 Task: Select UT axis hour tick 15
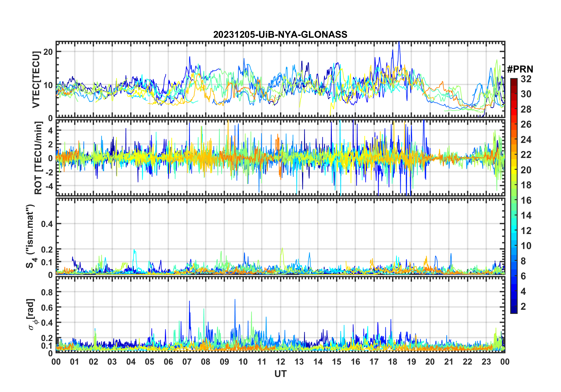pyautogui.click(x=337, y=362)
